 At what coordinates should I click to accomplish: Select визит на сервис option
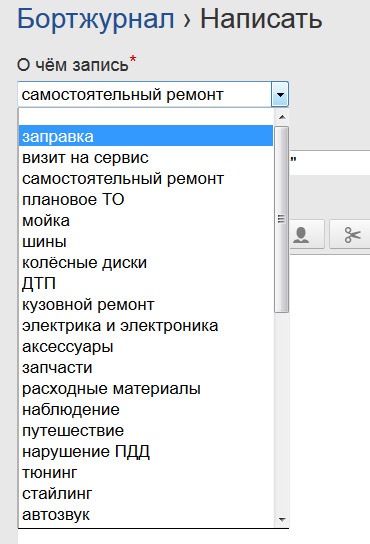(x=146, y=158)
